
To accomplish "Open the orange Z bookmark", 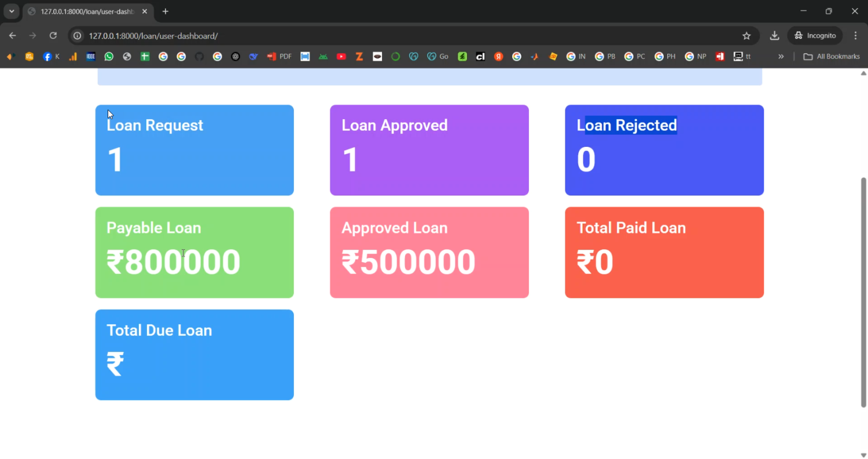I will coord(359,57).
